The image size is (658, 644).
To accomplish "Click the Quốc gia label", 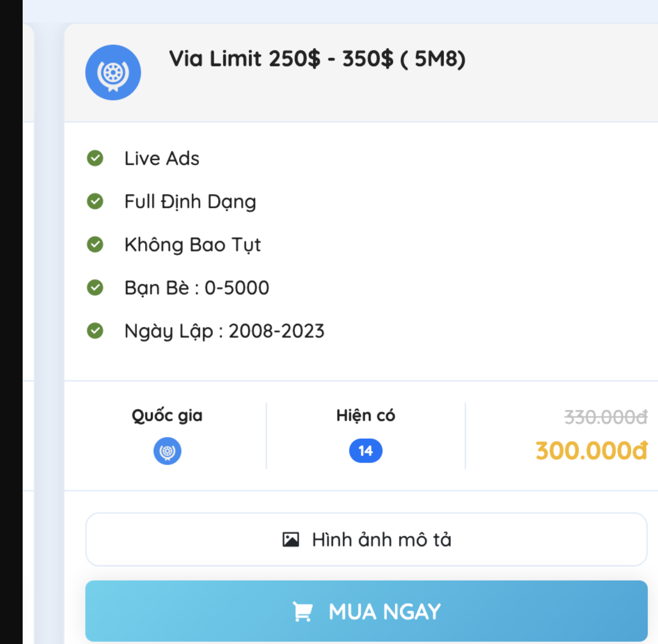I will pyautogui.click(x=167, y=416).
